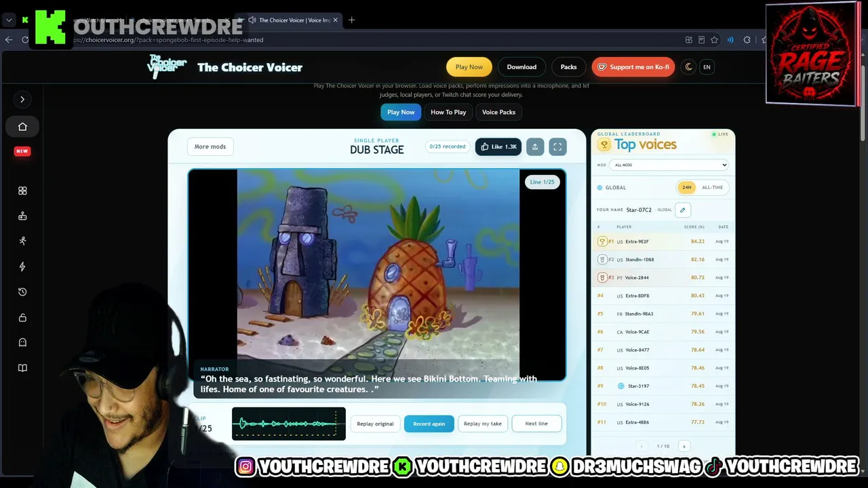Click the trophy icon beside Top voices
Viewport: 868px width, 488px height.
[604, 145]
